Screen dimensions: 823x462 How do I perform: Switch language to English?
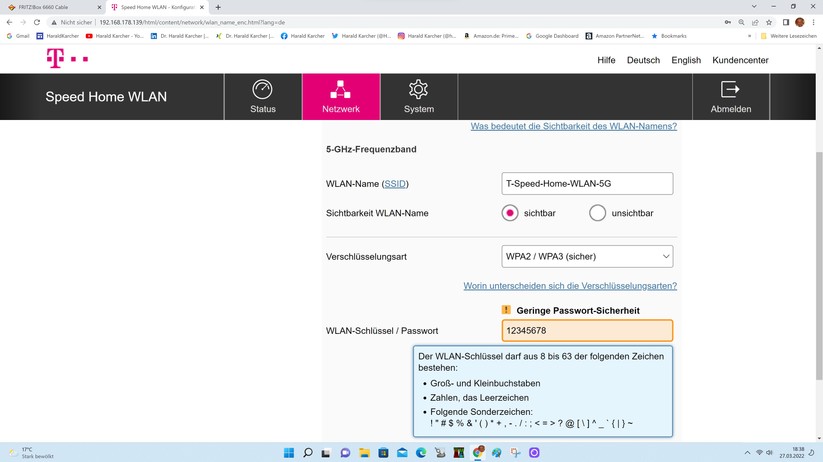point(686,60)
